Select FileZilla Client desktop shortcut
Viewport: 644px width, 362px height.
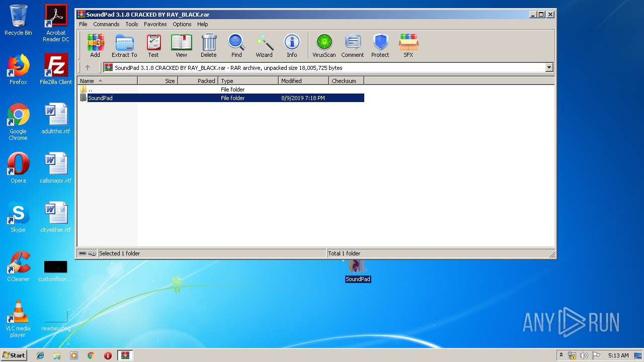56,69
